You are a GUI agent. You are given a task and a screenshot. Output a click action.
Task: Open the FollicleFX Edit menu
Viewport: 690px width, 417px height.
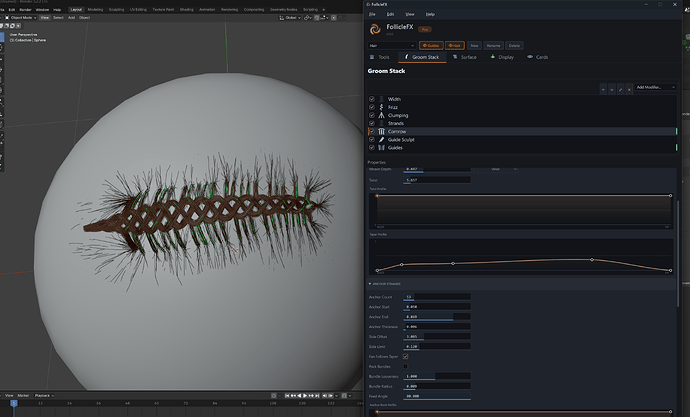[x=390, y=14]
